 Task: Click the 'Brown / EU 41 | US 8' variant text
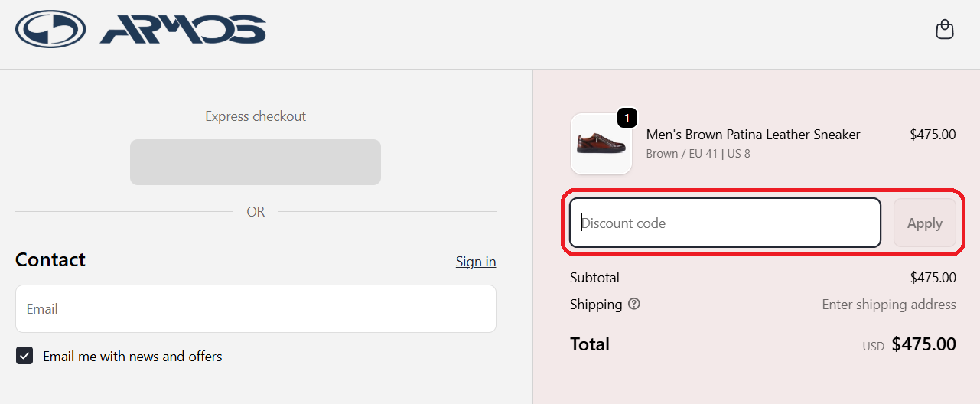[x=698, y=154]
